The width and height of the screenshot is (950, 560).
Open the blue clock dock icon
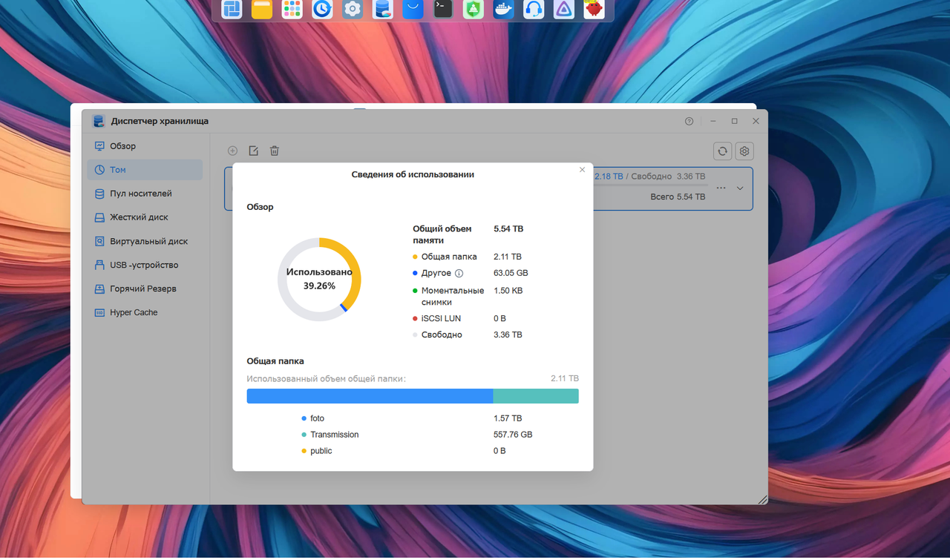pyautogui.click(x=322, y=9)
